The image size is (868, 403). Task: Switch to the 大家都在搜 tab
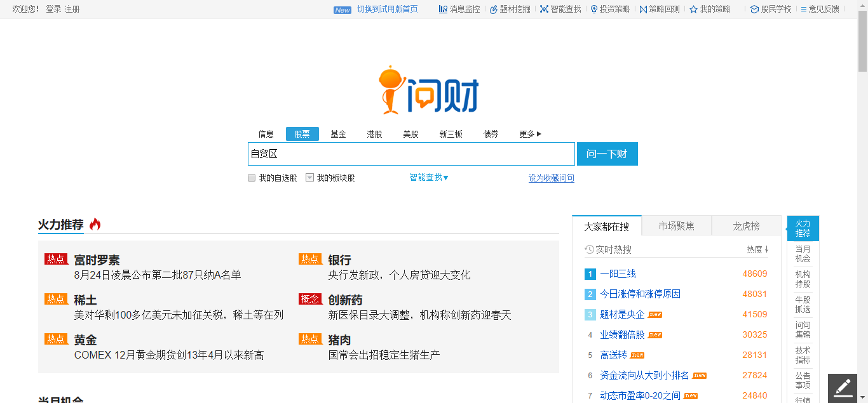pos(607,226)
